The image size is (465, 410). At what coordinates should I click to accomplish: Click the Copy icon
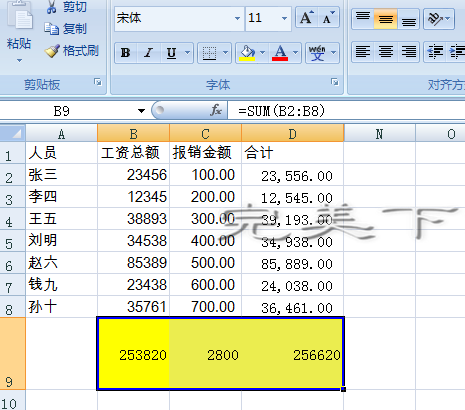tap(52, 29)
